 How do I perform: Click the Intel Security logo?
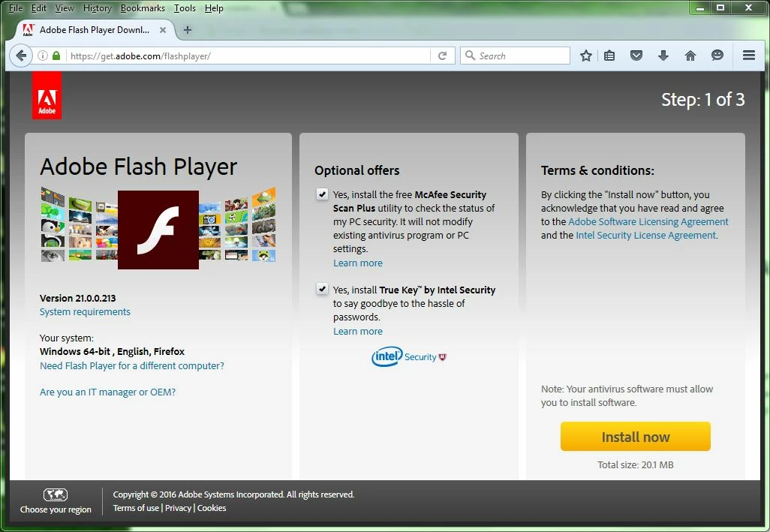point(408,357)
